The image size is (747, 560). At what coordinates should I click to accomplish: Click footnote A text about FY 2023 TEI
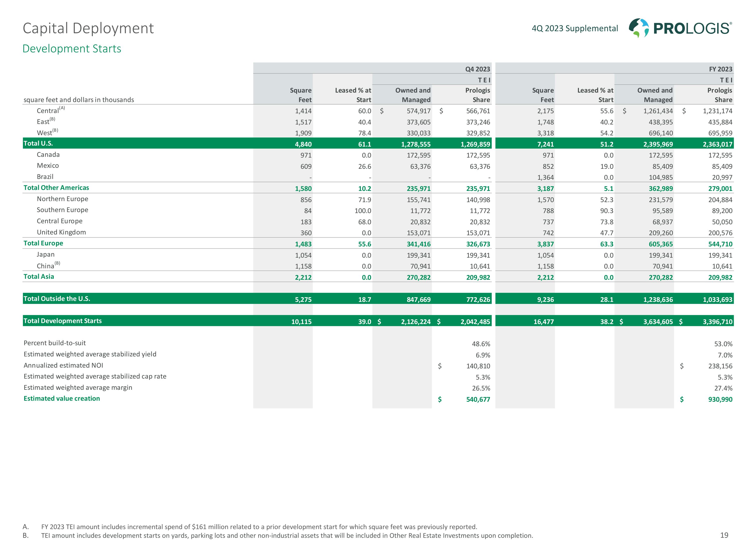tap(259, 527)
